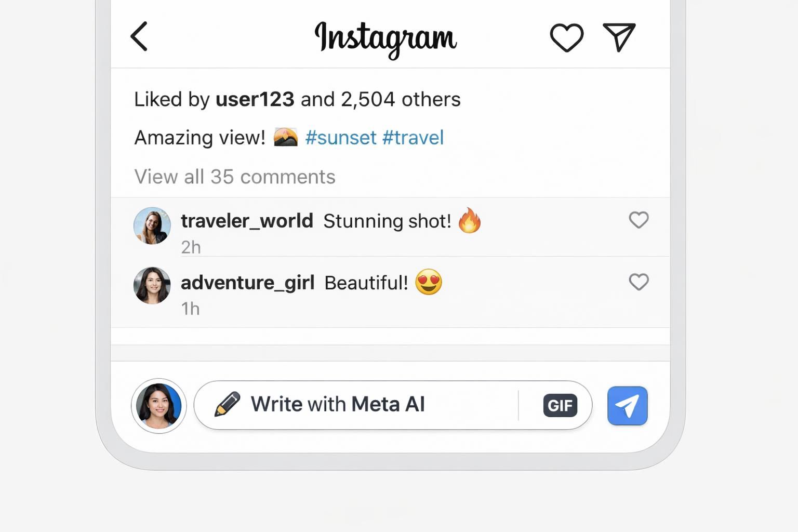The image size is (798, 532).
Task: Open the GIF picker
Action: coord(560,405)
